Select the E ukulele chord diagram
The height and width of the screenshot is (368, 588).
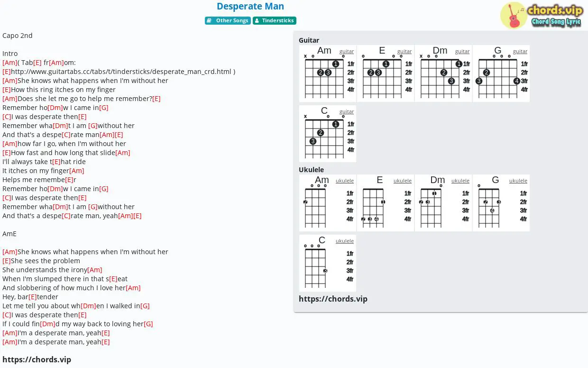386,203
